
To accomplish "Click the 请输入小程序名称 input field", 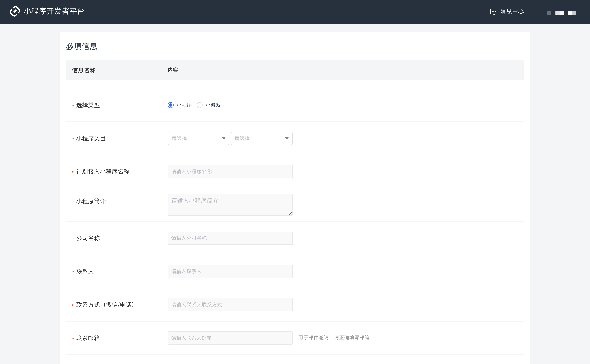I will (x=230, y=172).
